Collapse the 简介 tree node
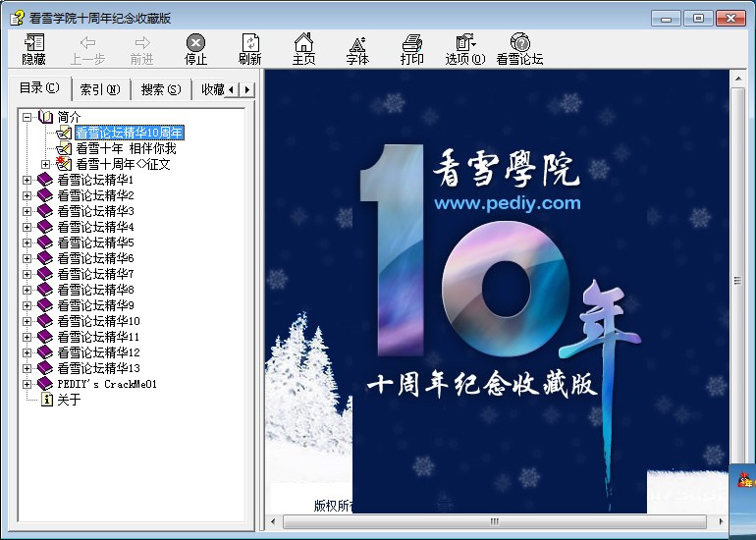This screenshot has width=756, height=540. point(27,117)
